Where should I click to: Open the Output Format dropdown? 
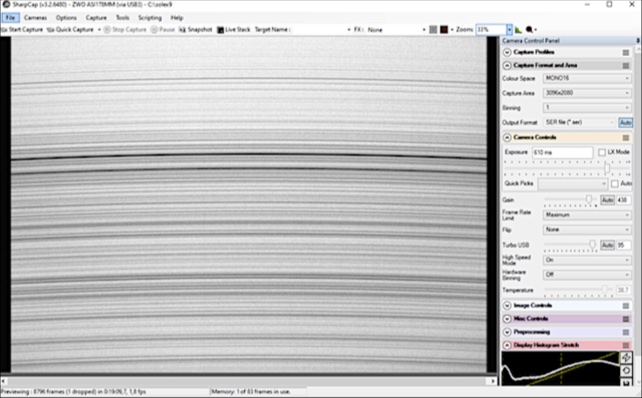pyautogui.click(x=579, y=122)
